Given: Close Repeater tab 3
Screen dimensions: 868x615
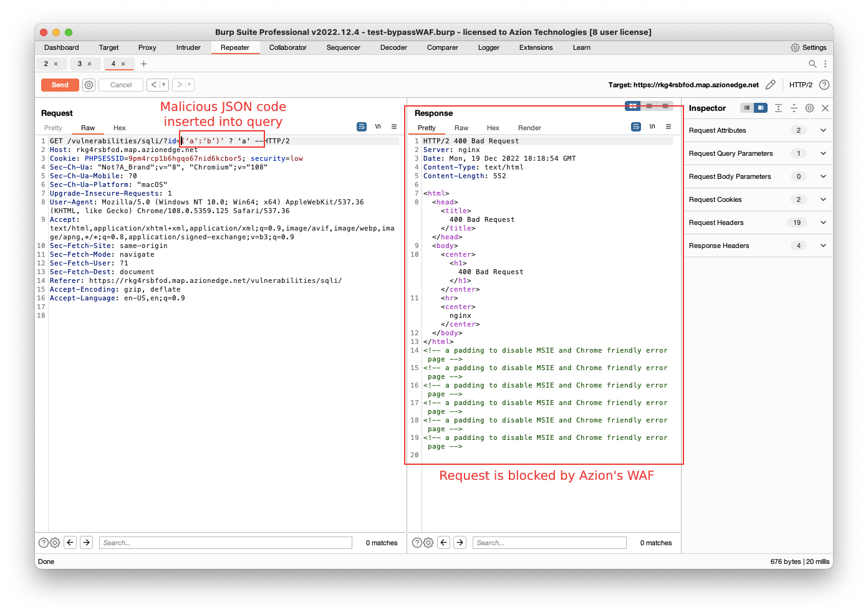Looking at the screenshot, I should (89, 64).
